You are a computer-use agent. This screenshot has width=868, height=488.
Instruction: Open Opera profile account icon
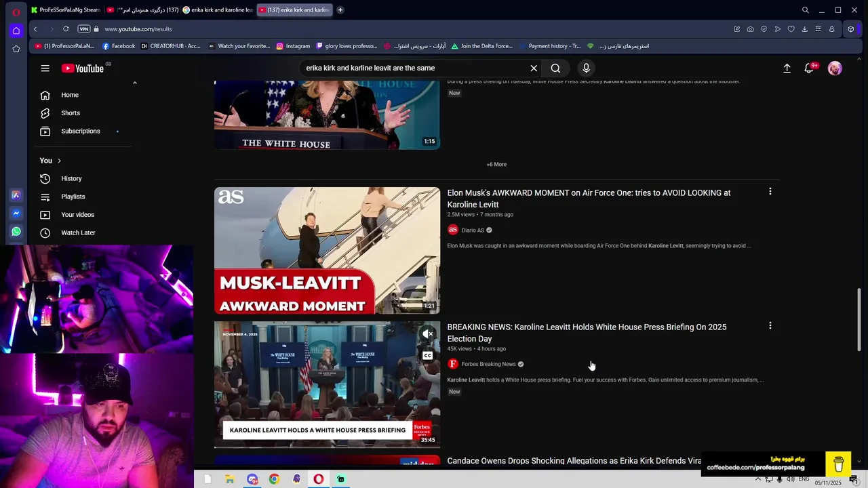coord(831,29)
